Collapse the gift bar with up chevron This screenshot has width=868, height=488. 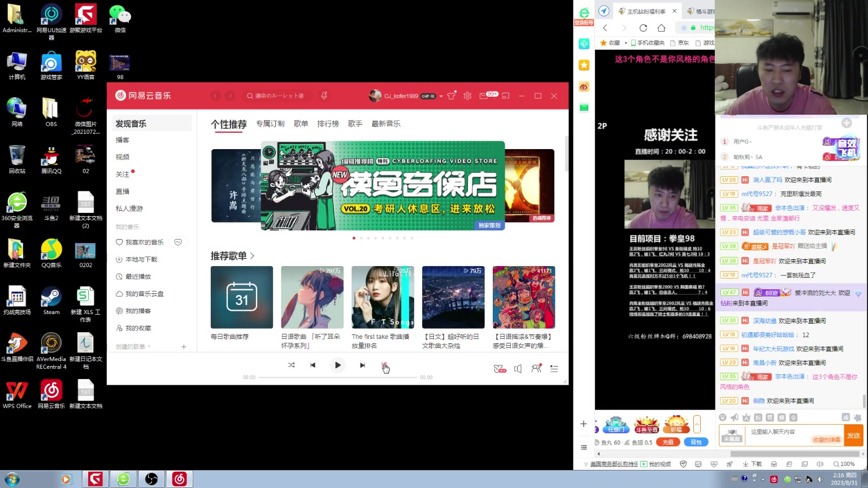pos(697,424)
